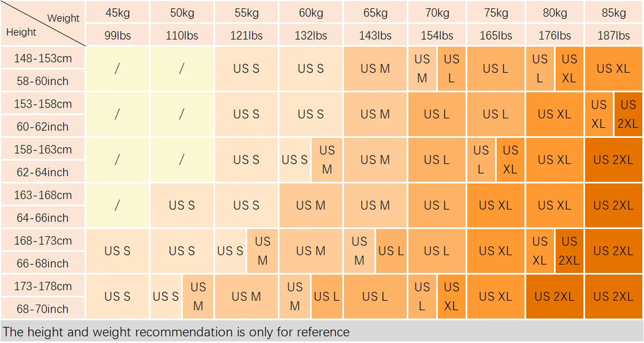Screen dimensions: 644x343
Task: Click the 62-64inch height label
Action: click(43, 172)
